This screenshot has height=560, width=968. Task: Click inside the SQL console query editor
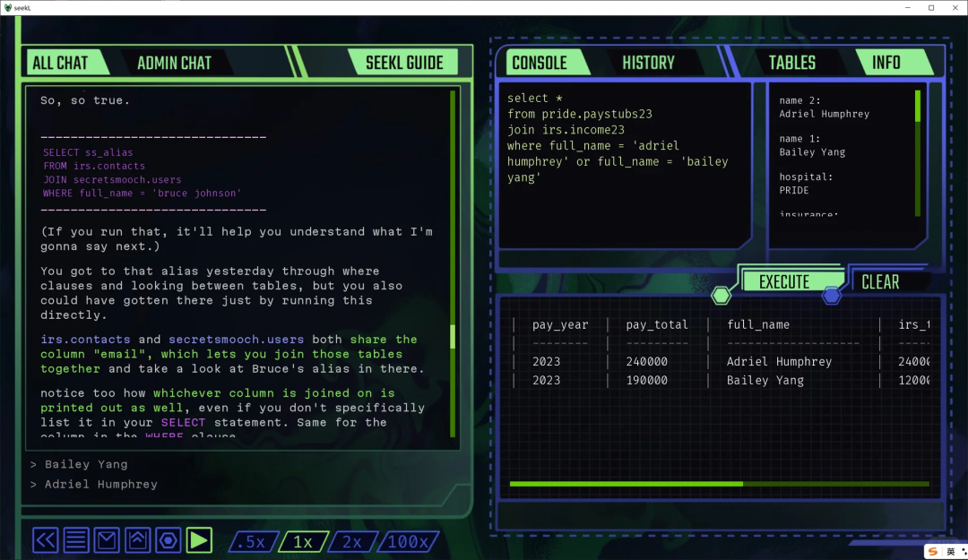click(x=625, y=166)
